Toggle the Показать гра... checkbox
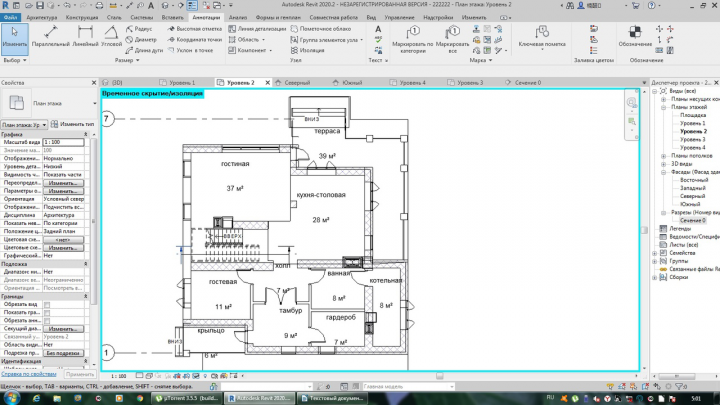Image resolution: width=720 pixels, height=405 pixels. [x=47, y=313]
